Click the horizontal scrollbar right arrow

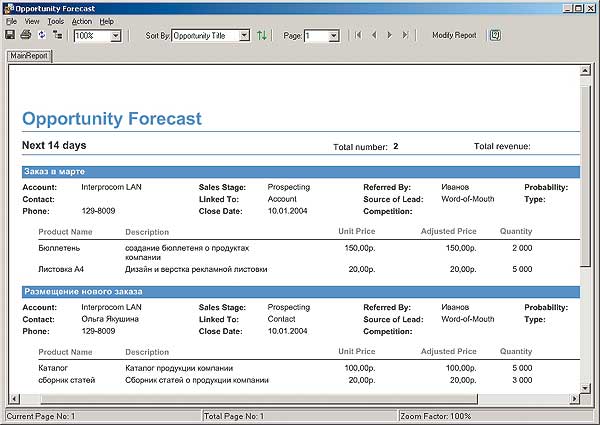[x=574, y=398]
